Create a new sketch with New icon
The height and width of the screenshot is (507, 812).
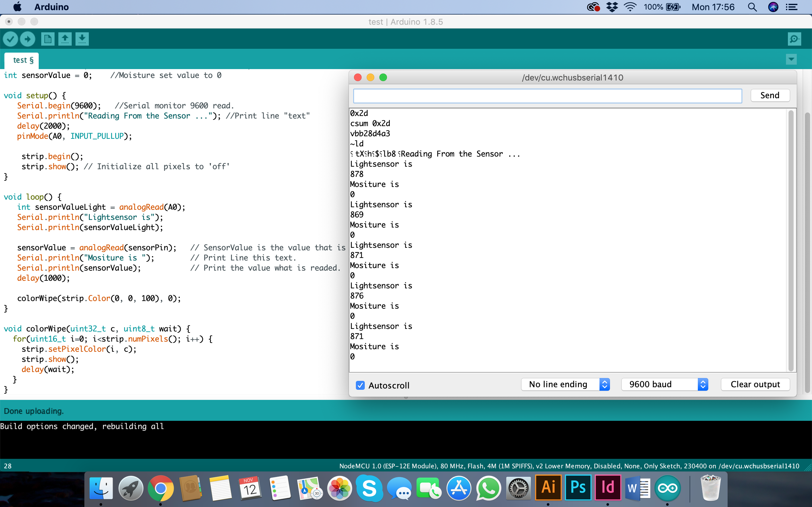coord(48,39)
